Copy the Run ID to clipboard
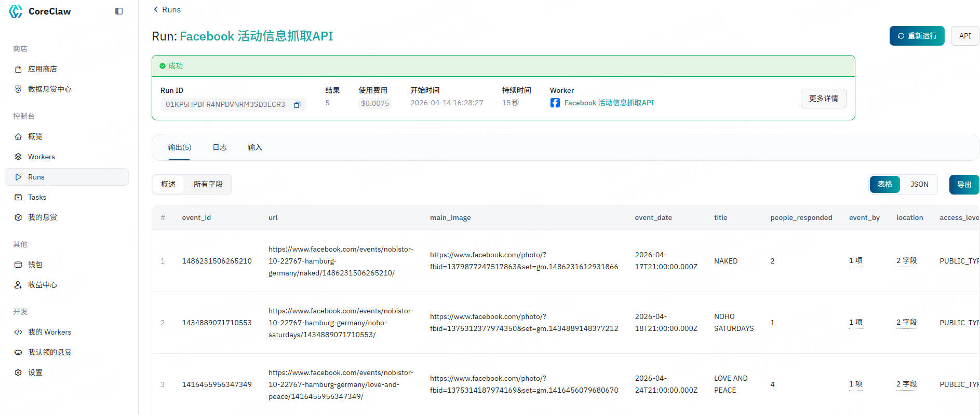 click(297, 105)
